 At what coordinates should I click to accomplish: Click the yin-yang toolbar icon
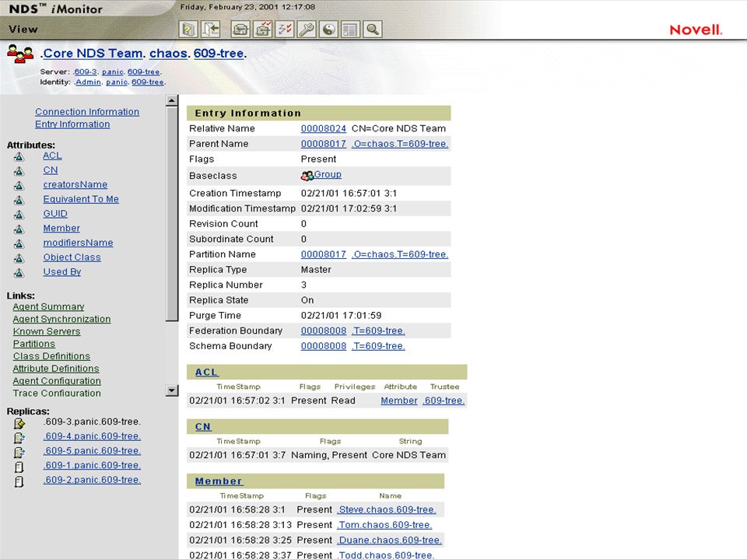tap(328, 30)
